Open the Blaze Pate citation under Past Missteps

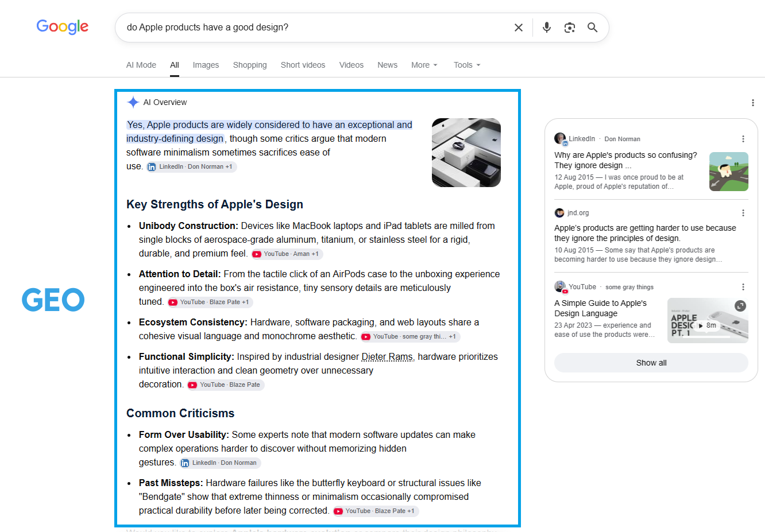pyautogui.click(x=375, y=511)
